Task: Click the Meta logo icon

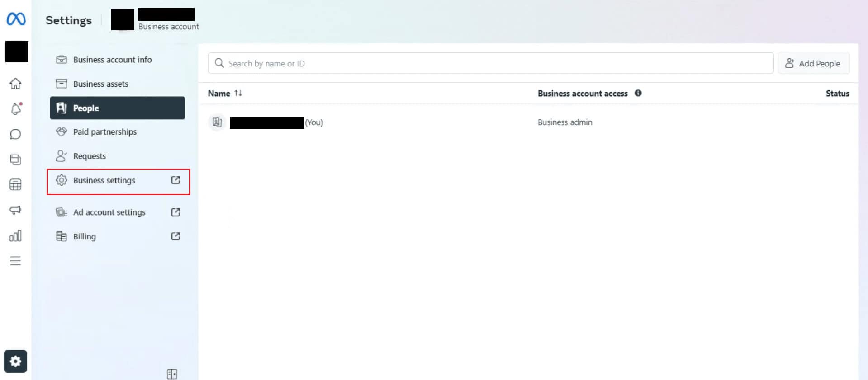Action: [16, 19]
